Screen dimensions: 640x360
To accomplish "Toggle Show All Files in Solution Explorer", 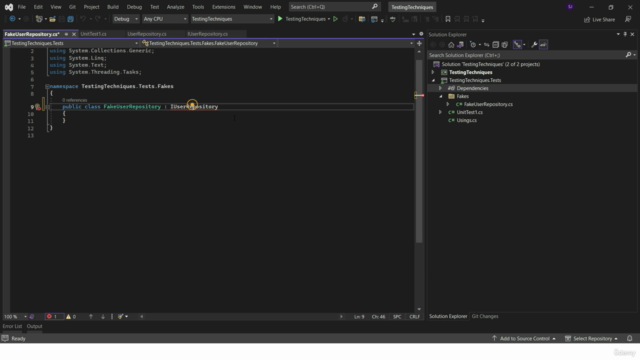I will pos(505,45).
